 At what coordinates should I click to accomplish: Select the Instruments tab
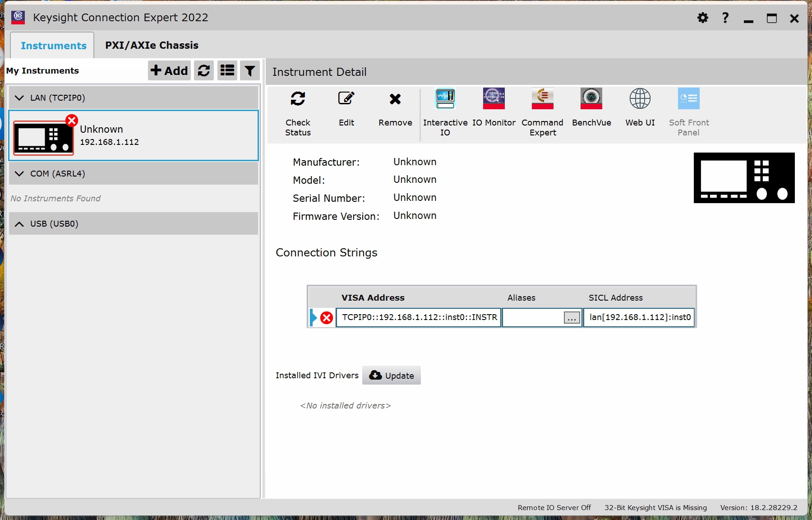tap(53, 46)
